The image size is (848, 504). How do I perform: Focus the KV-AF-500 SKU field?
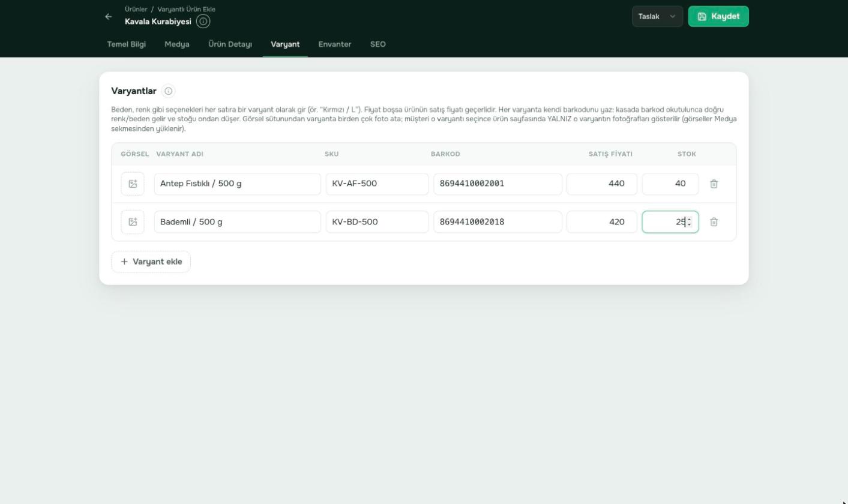[x=377, y=184]
